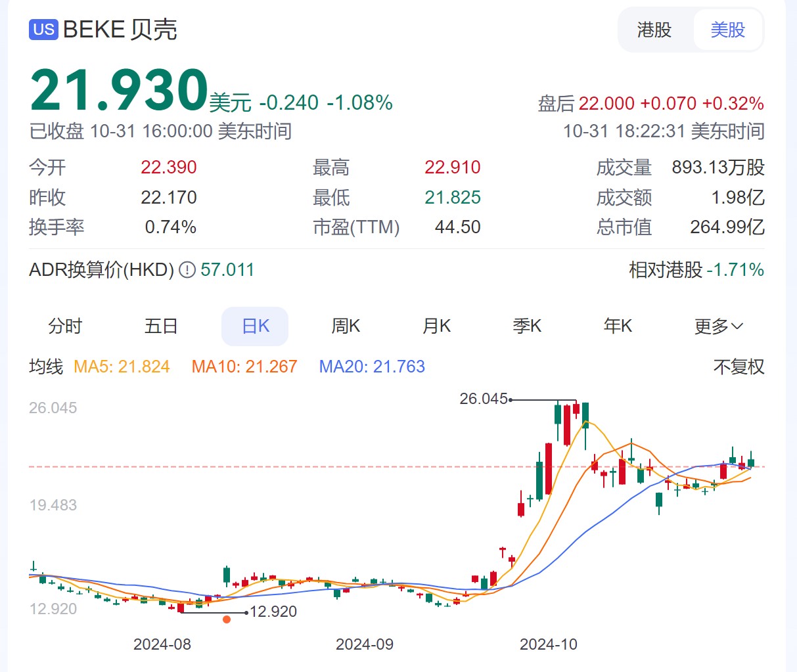Click the BEKE 贝壳 stock title
797x672 pixels.
coord(120,30)
